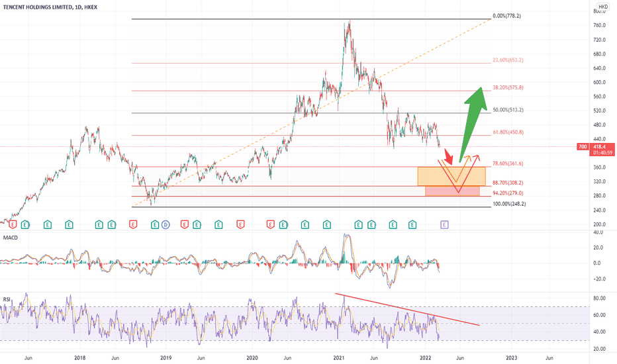Viewport: 617px width, 364px height.
Task: Click the current price tag 418.4
Action: 599,147
